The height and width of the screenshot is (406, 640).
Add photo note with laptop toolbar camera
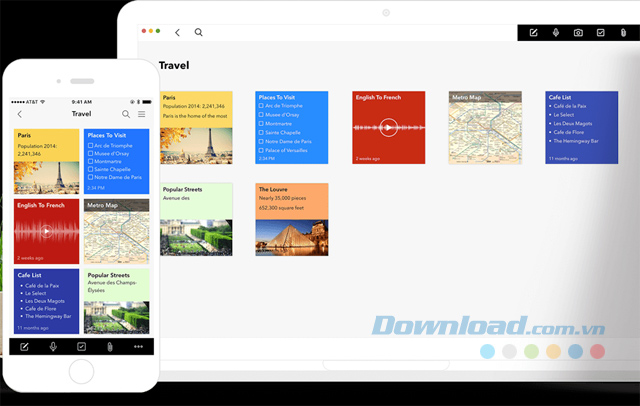click(x=578, y=33)
